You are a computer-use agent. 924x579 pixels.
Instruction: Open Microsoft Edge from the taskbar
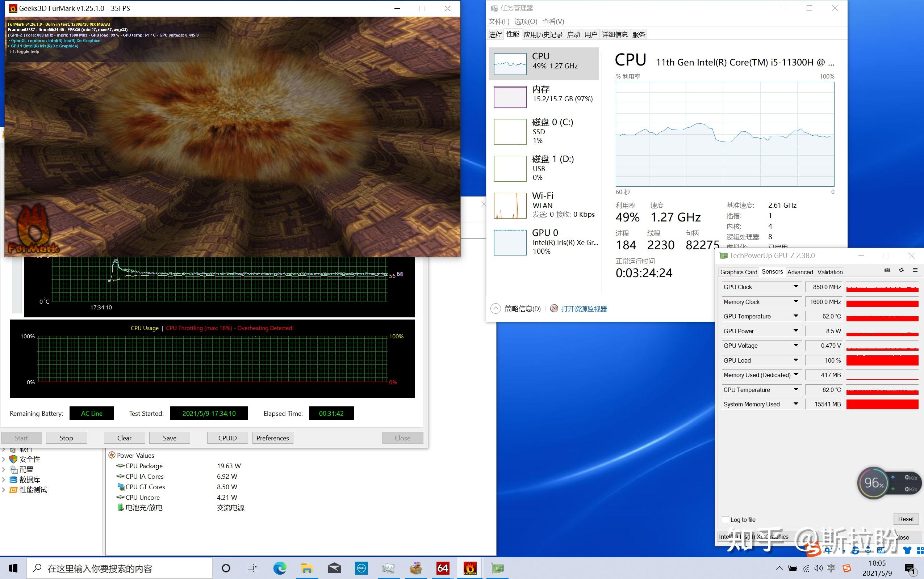pyautogui.click(x=279, y=568)
